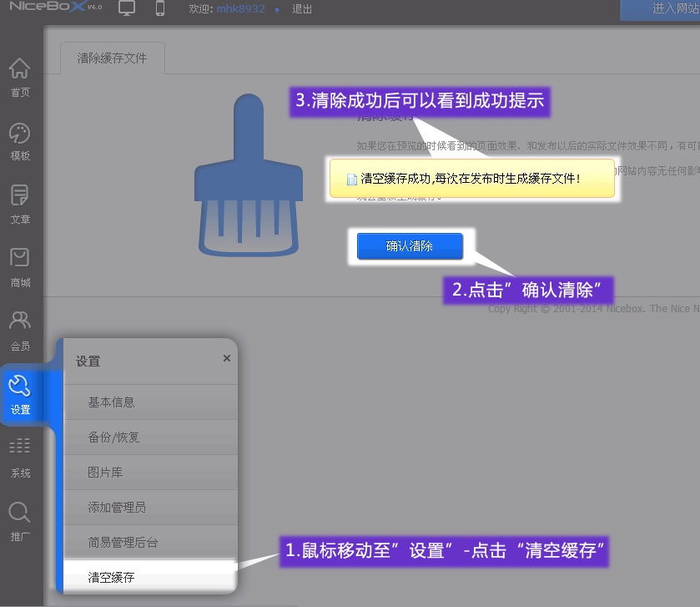The image size is (700, 607).
Task: Switch to mobile phone preview icon
Action: (160, 9)
